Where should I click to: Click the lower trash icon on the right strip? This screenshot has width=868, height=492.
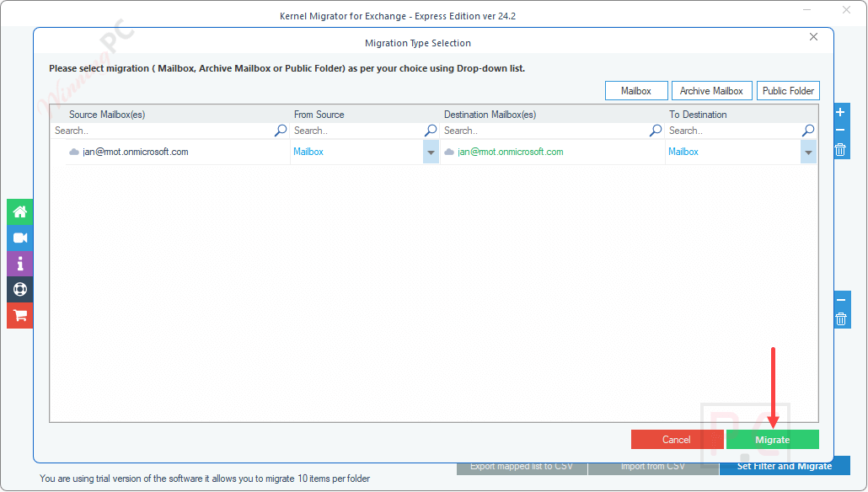pyautogui.click(x=841, y=318)
